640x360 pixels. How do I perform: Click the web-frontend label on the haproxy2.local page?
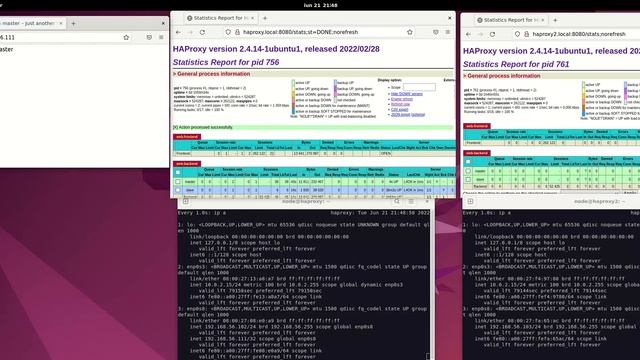coord(476,126)
